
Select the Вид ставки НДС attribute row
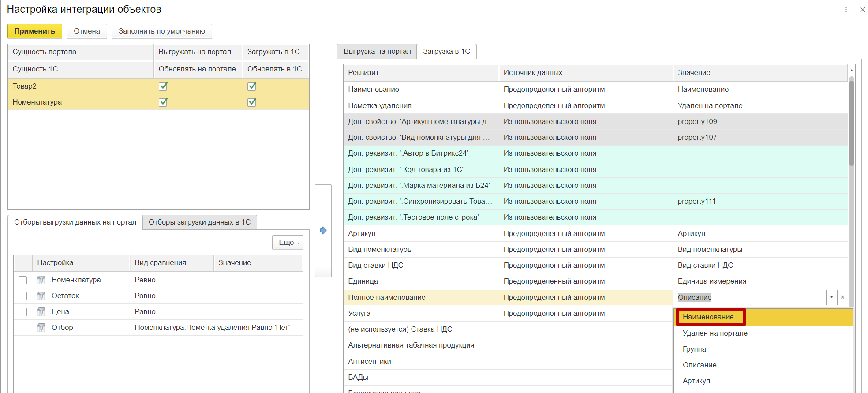click(376, 266)
